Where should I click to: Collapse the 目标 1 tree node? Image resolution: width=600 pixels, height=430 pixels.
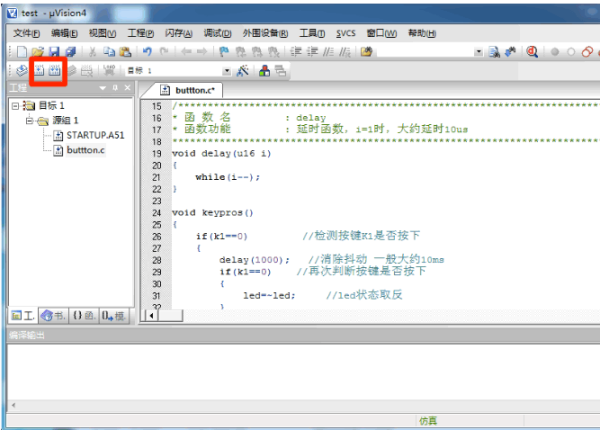14,106
